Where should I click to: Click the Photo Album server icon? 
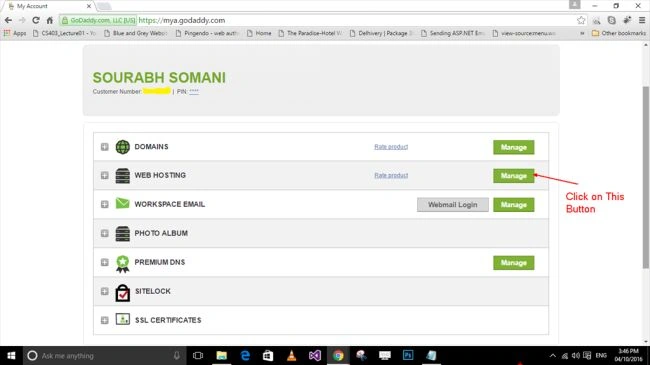coord(122,234)
